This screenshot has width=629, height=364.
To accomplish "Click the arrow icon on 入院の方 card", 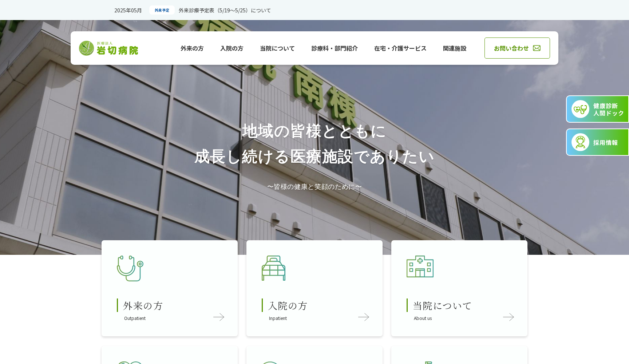I will pos(363,317).
